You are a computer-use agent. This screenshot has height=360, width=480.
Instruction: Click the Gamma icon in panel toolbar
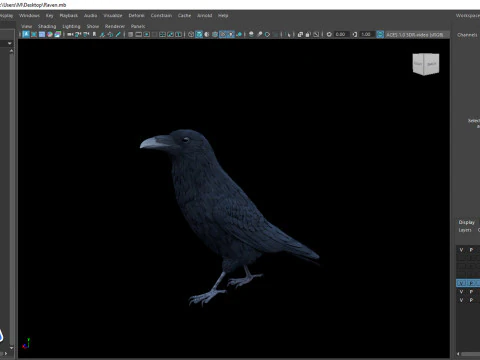355,34
